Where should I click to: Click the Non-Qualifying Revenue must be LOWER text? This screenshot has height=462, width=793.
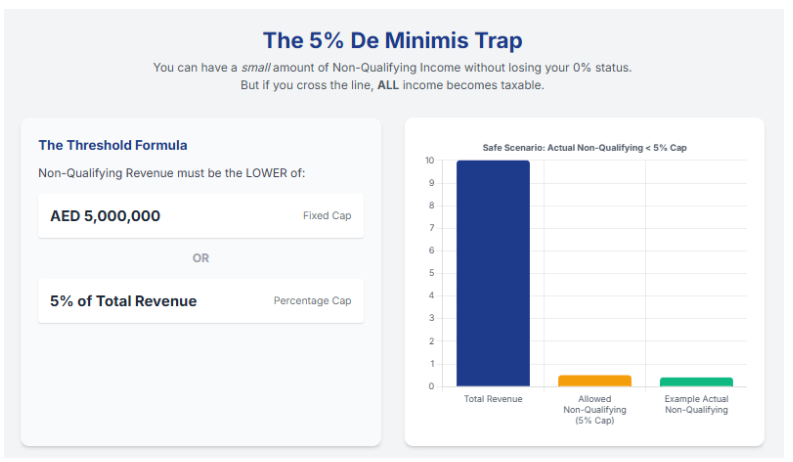(x=171, y=173)
